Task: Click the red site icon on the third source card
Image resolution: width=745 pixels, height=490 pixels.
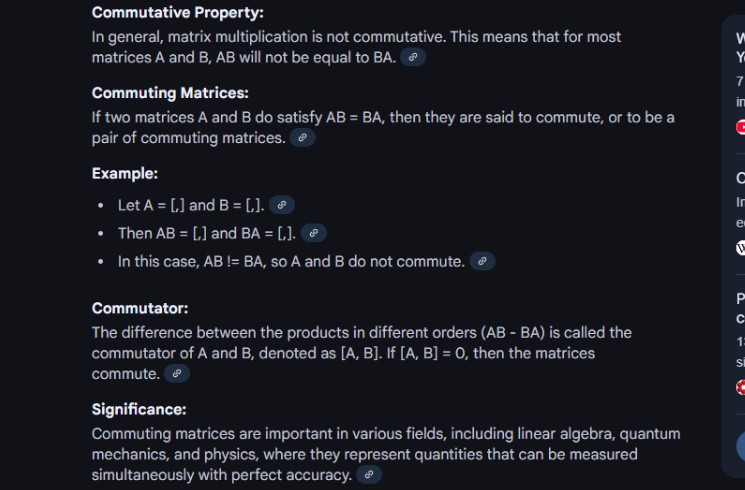Action: click(x=741, y=388)
